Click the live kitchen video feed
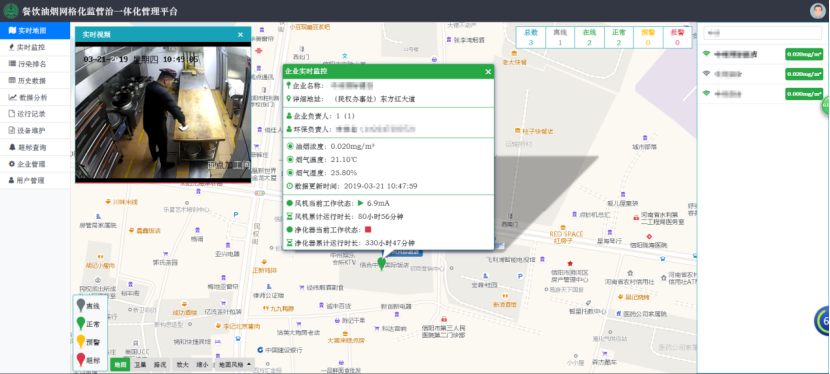 point(163,114)
